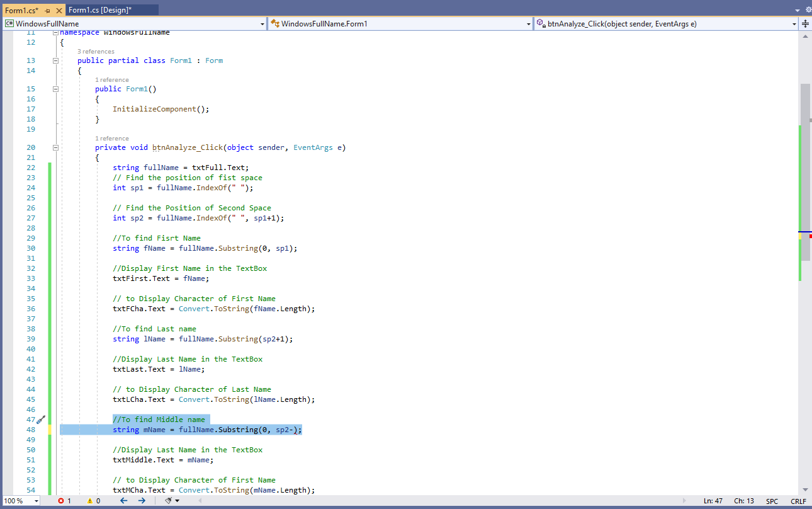
Task: Click the 'txtLCha.Text' assignment line
Action: click(214, 399)
